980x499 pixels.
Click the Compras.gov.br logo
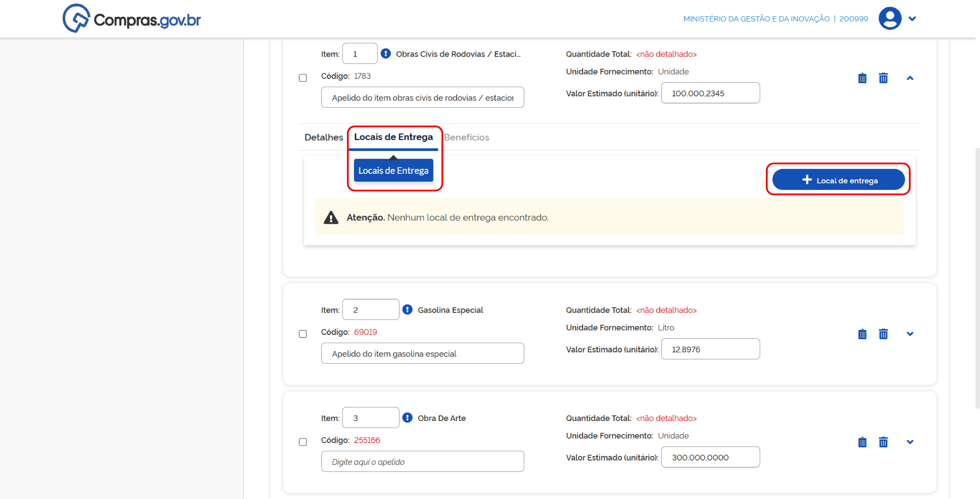click(132, 18)
